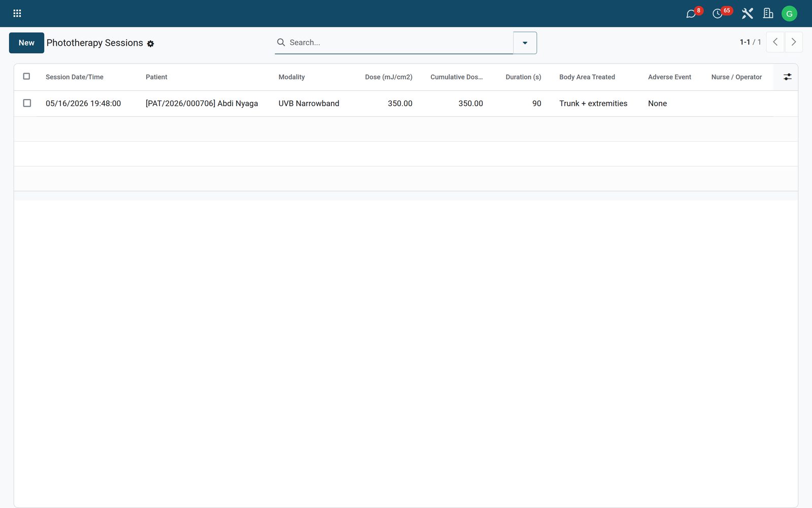812x508 pixels.
Task: Open the Abdi Nyaga patient record
Action: point(201,104)
